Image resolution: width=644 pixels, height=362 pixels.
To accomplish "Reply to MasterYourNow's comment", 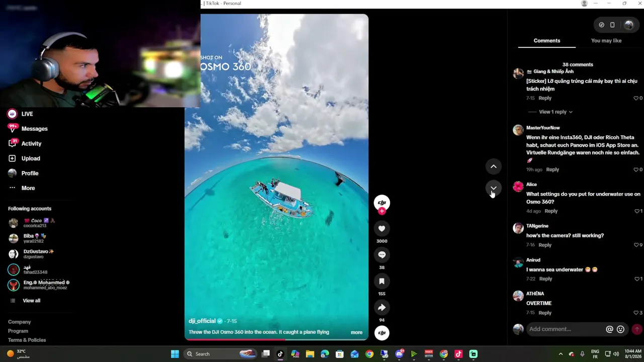I will point(552,169).
